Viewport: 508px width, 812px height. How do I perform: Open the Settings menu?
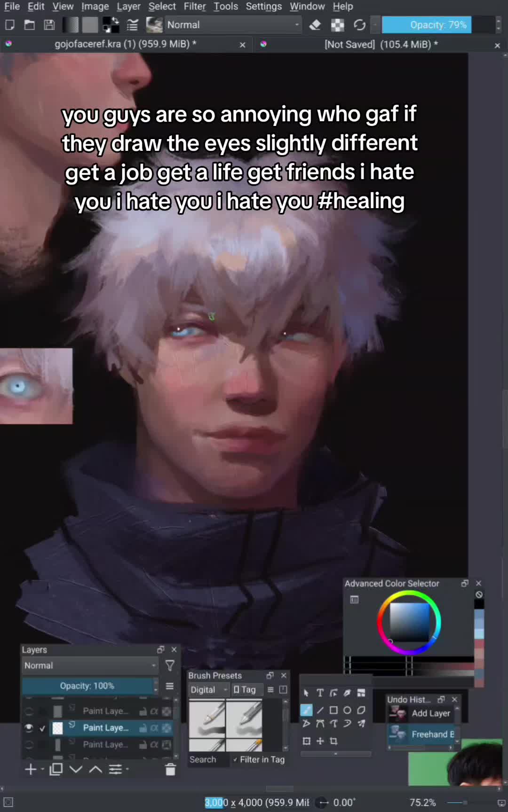point(263,7)
